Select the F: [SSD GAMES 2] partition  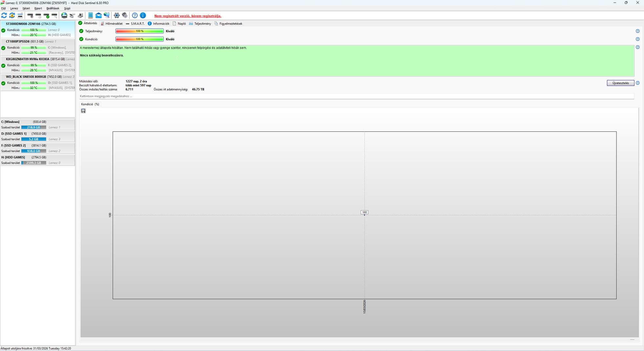pos(38,148)
